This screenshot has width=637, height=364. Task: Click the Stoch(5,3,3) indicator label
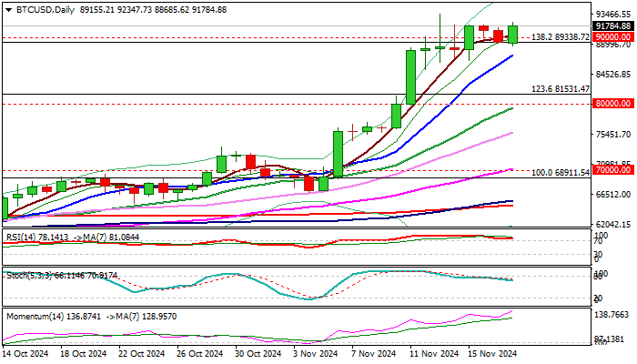point(28,276)
